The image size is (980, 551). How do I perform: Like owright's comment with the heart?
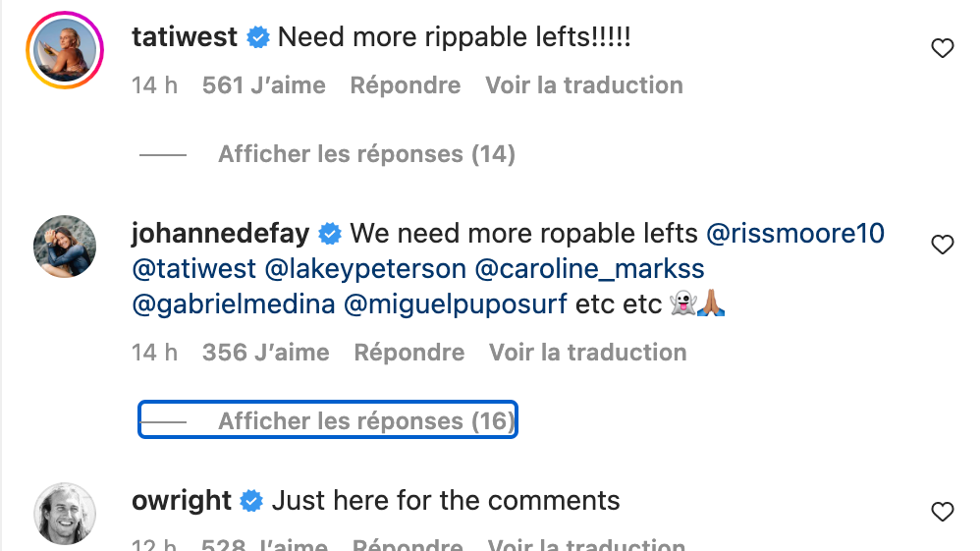coord(942,512)
